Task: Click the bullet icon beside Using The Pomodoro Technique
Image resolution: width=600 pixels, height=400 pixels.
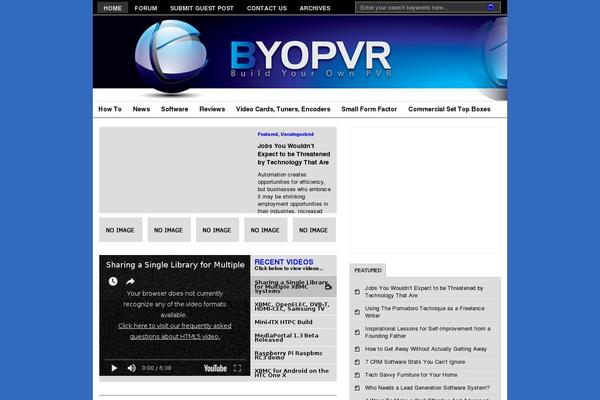Action: click(x=357, y=312)
